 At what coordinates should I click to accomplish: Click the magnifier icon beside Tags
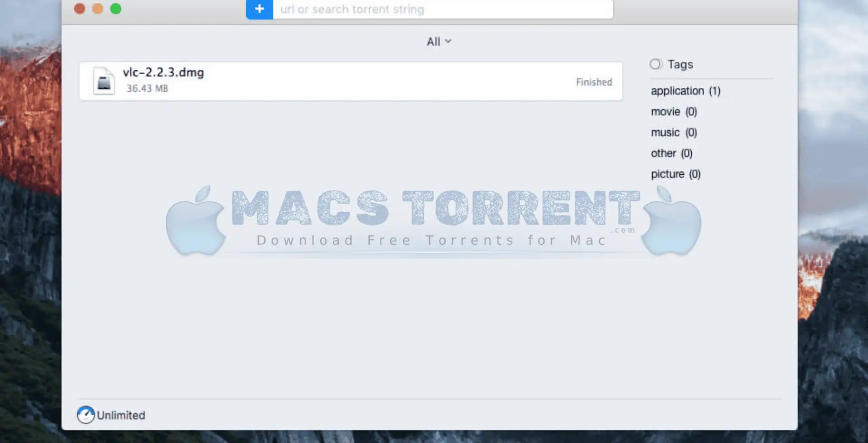[655, 64]
